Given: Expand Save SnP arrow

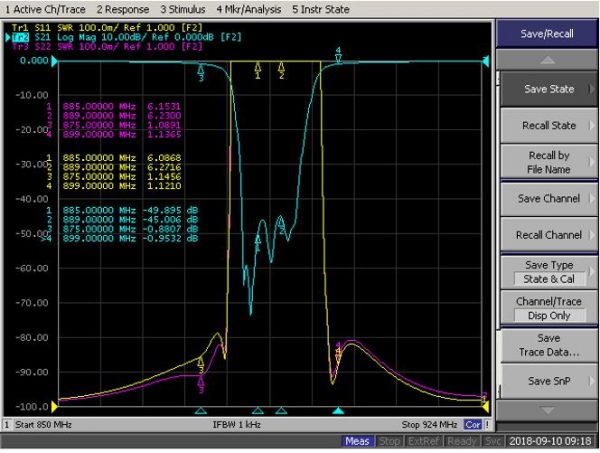Looking at the screenshot, I should [x=592, y=381].
